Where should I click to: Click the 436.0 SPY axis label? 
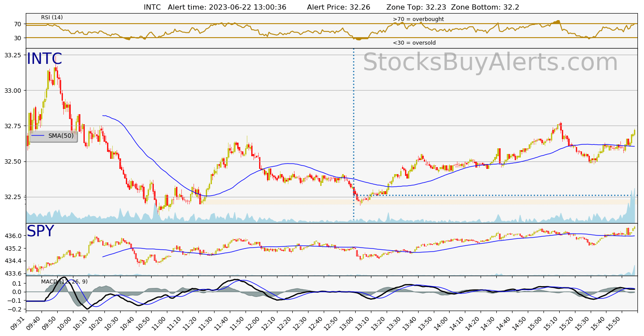13,236
